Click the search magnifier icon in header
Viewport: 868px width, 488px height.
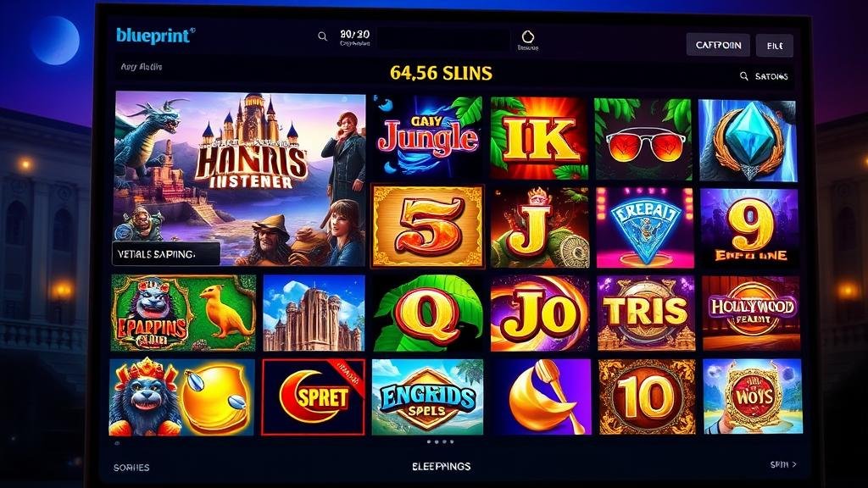322,36
